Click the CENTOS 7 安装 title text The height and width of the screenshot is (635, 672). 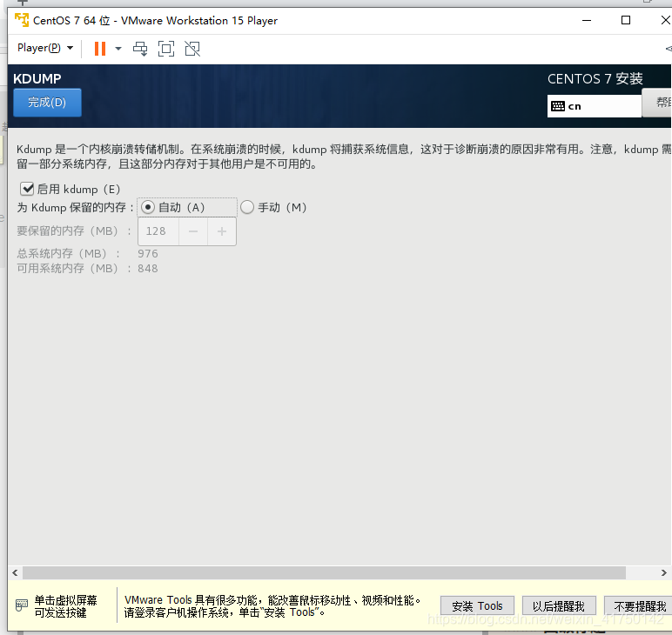coord(595,79)
